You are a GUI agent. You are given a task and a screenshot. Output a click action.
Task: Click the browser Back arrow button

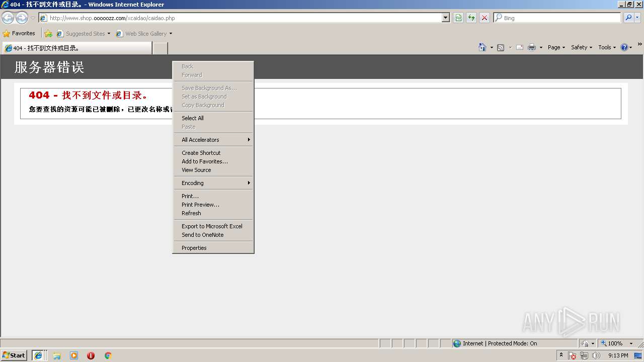click(x=8, y=18)
